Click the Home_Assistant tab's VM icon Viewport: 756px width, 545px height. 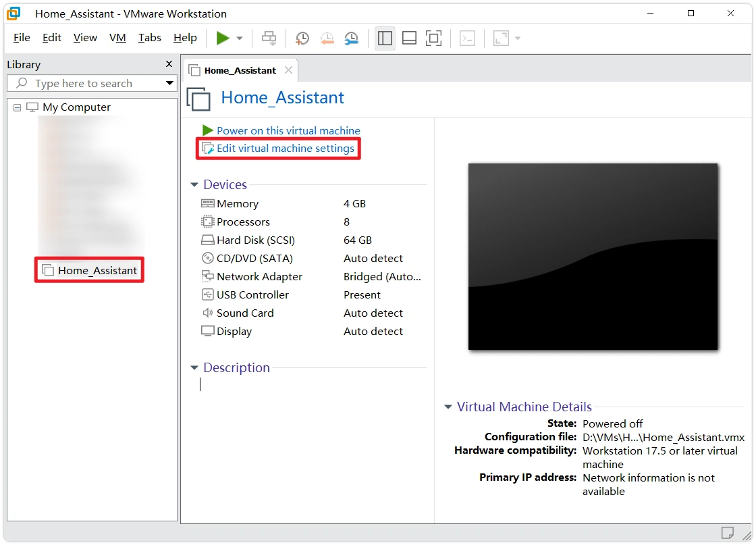(x=194, y=70)
